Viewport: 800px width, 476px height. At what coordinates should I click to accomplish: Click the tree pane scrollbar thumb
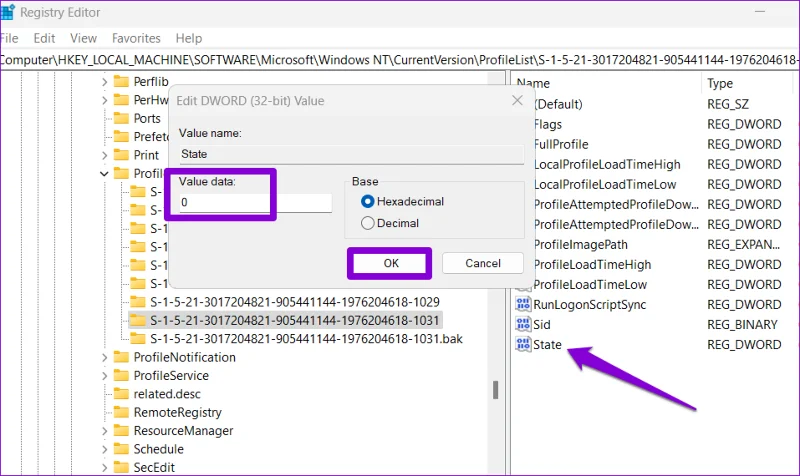tap(495, 390)
